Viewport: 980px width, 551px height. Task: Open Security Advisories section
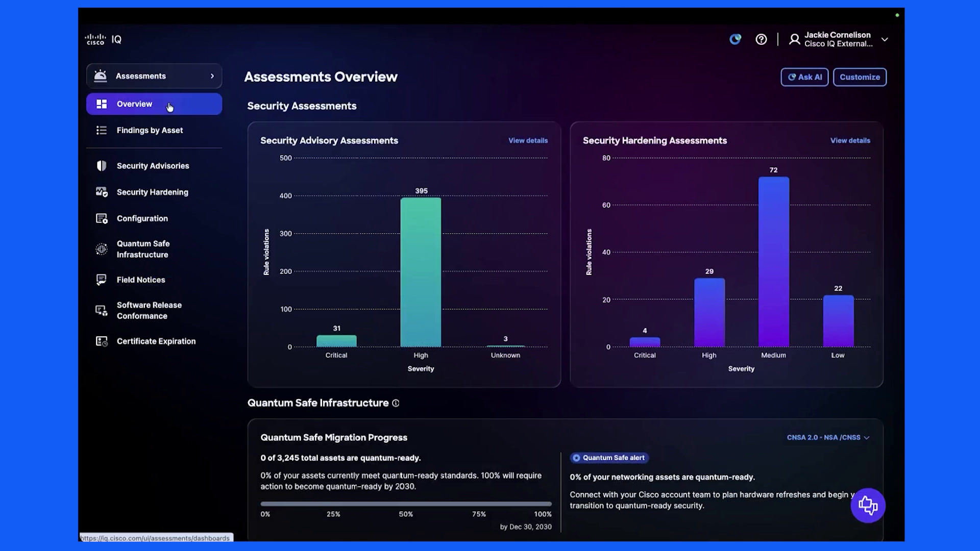click(153, 166)
